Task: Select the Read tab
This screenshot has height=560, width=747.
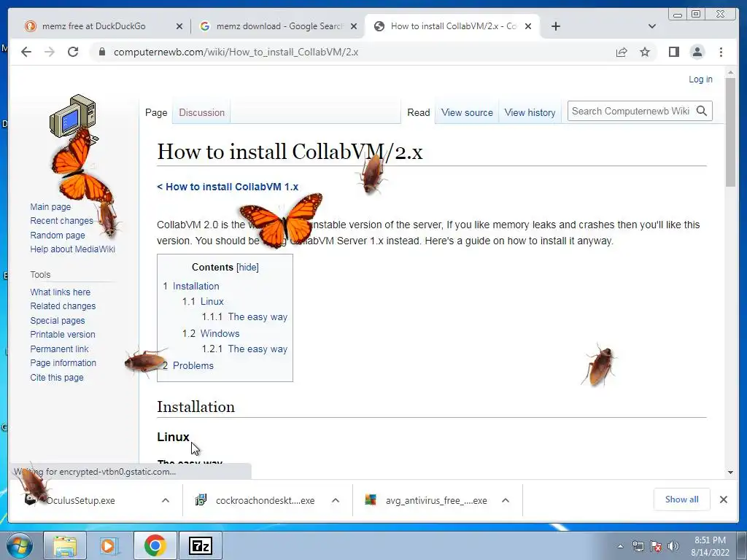Action: [x=418, y=113]
